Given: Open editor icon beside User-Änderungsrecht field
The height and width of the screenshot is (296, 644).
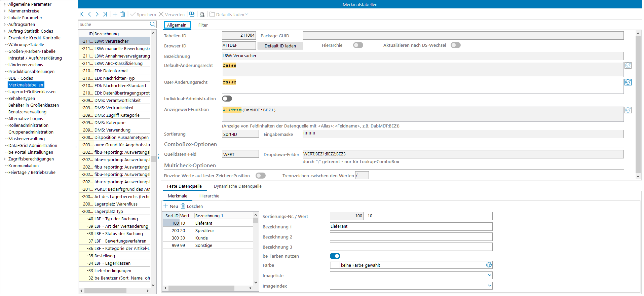Looking at the screenshot, I should (628, 82).
